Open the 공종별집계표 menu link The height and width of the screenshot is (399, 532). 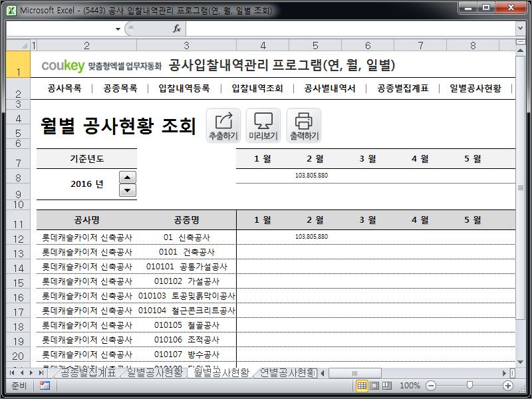[403, 88]
